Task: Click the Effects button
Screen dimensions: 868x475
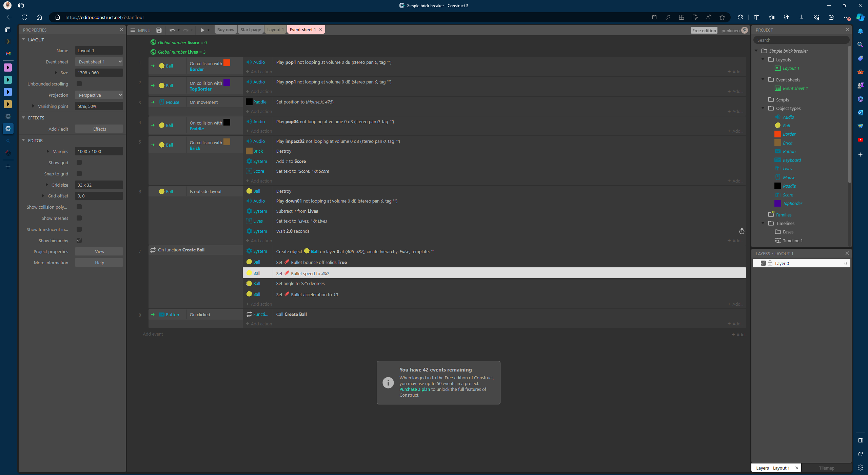Action: pyautogui.click(x=99, y=129)
